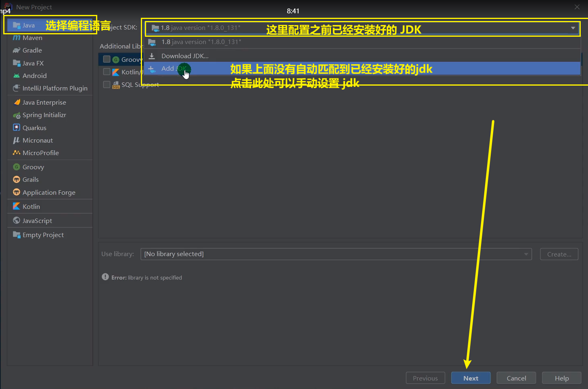Viewport: 588px width, 389px height.
Task: Click the Maven icon in sidebar
Action: [17, 38]
